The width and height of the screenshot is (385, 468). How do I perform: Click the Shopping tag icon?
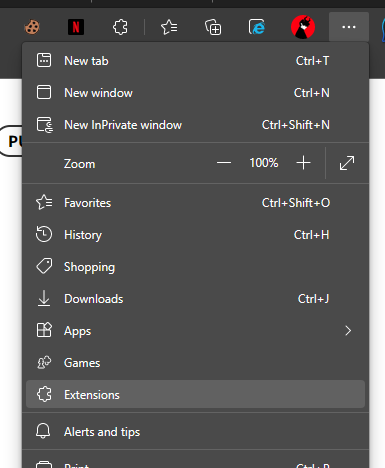click(44, 266)
